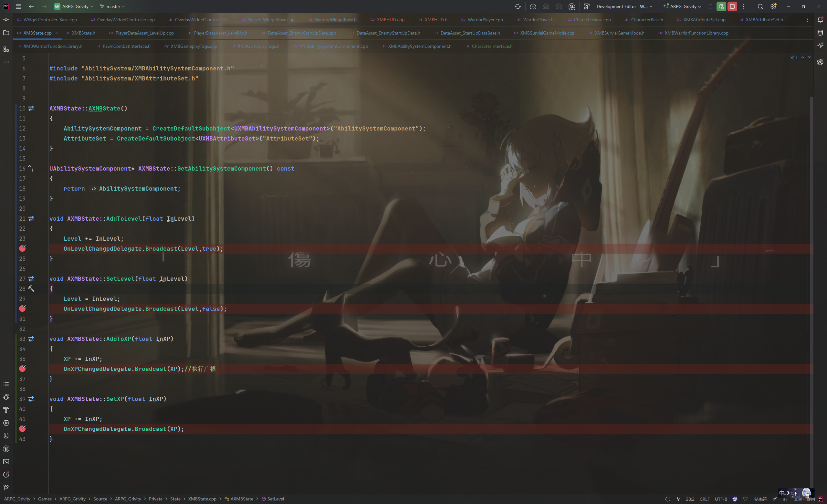The width and height of the screenshot is (827, 504).
Task: Open the Build hammer tool window
Action: point(6,410)
